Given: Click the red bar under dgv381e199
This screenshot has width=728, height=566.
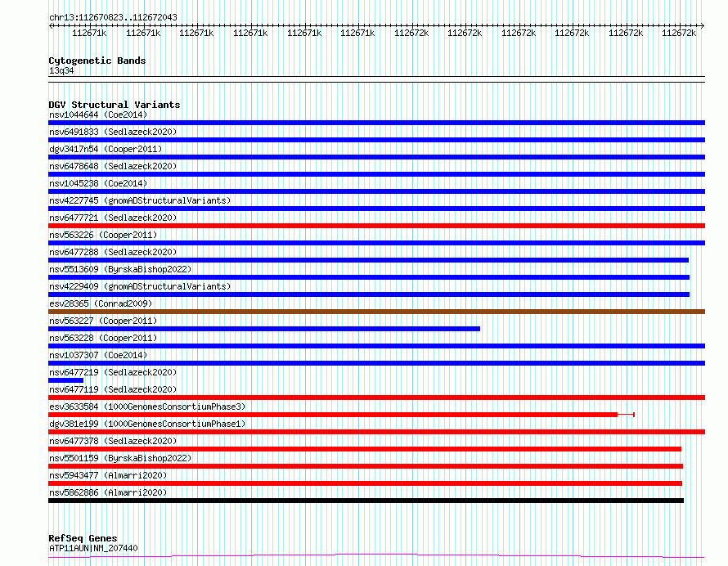Looking at the screenshot, I should coord(376,433).
